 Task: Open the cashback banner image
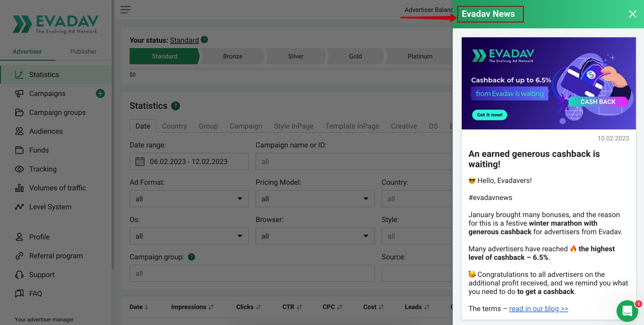(x=549, y=83)
